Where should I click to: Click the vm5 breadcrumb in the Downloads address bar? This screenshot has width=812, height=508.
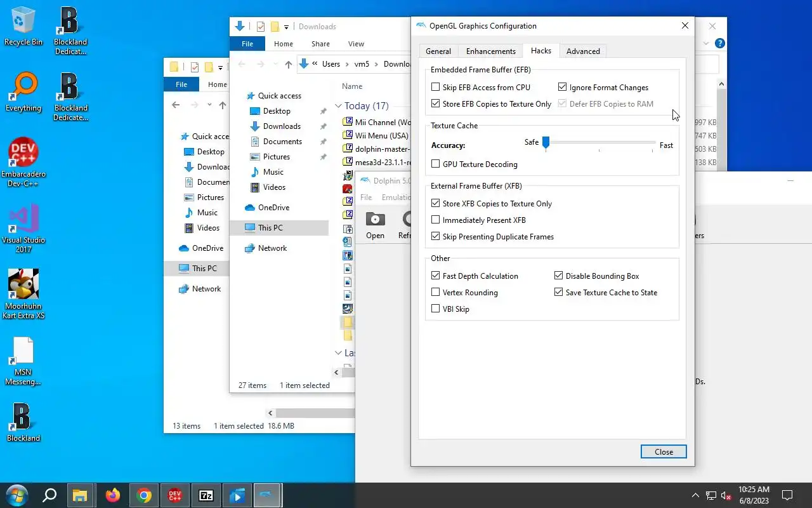tap(362, 64)
